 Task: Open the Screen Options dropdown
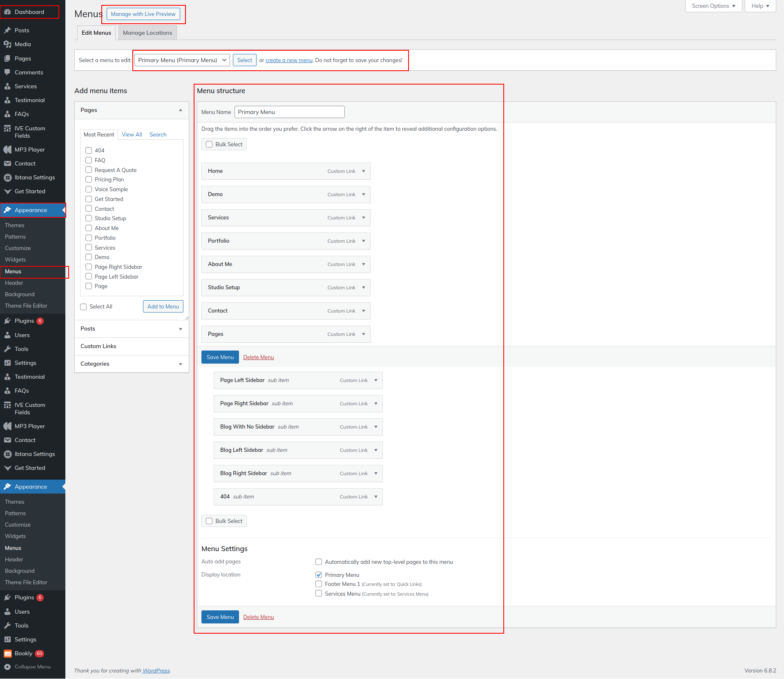pos(713,6)
